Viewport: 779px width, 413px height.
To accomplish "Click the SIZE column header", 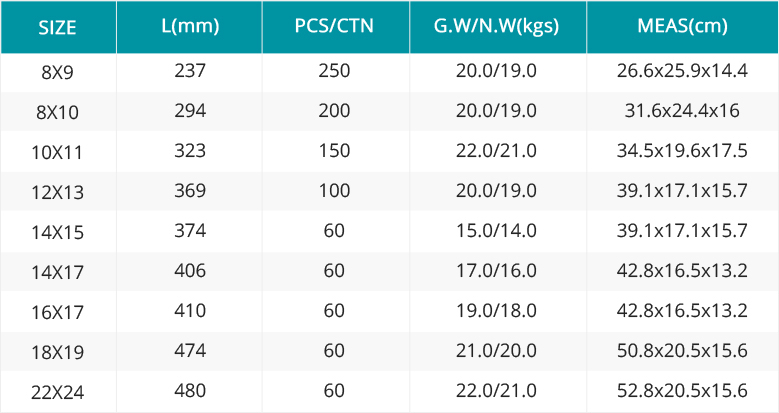I will pos(58,28).
